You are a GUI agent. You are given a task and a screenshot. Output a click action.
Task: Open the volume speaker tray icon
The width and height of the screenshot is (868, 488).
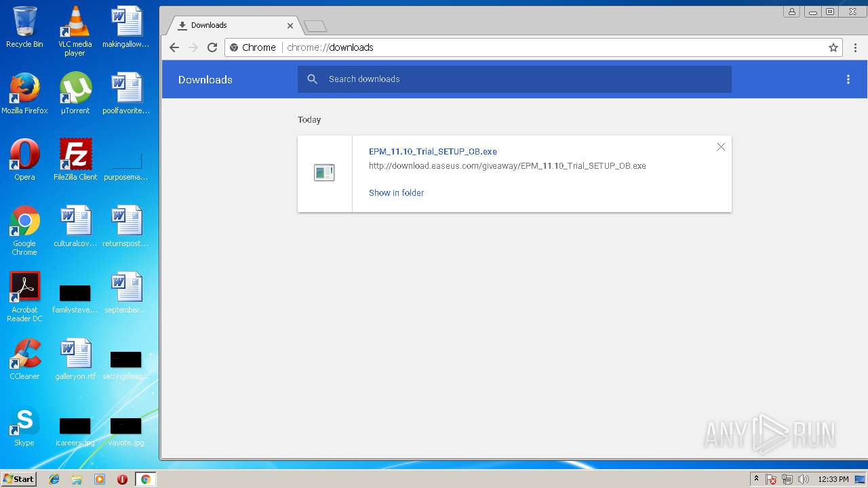pyautogui.click(x=804, y=479)
